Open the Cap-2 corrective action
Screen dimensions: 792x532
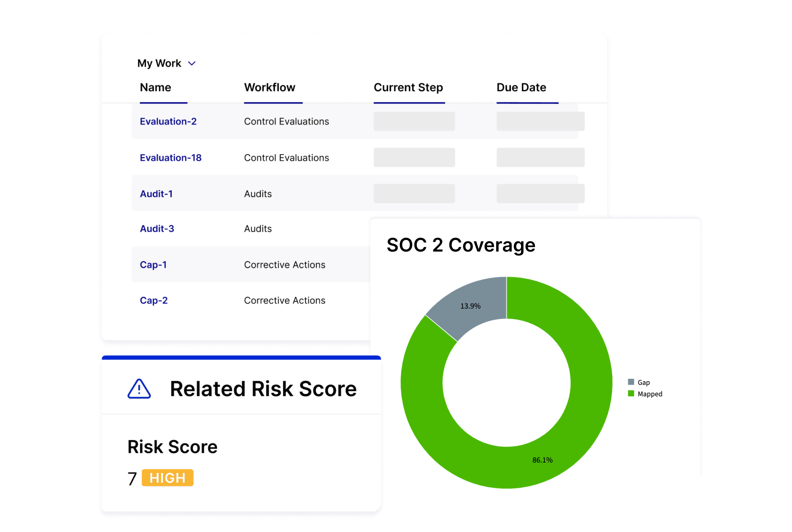[x=154, y=300]
